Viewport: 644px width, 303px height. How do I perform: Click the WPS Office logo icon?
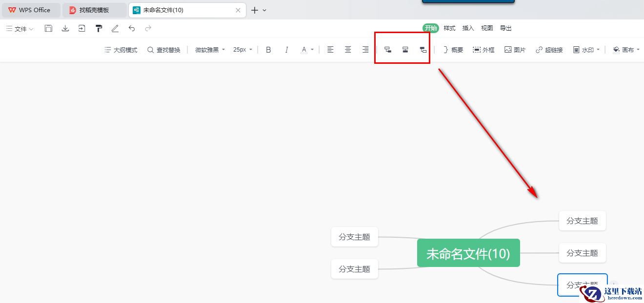[x=12, y=10]
